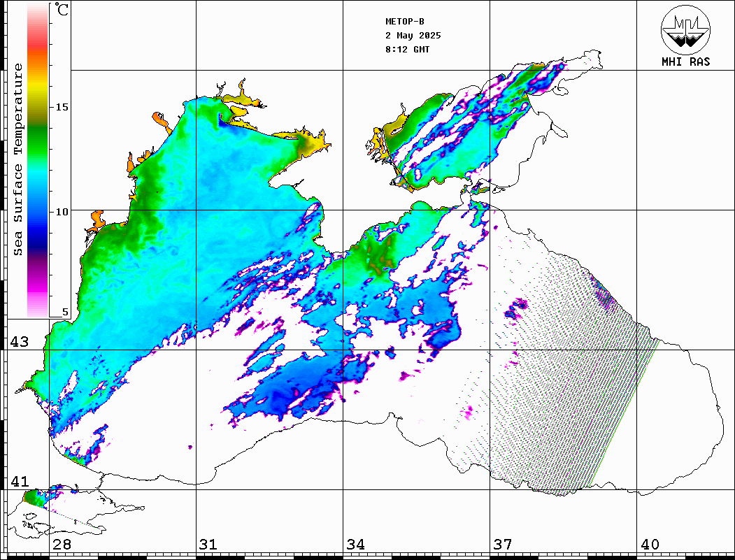Click the '10' tick on the temperature scale
Screen dimensions: 735x560
[62, 212]
